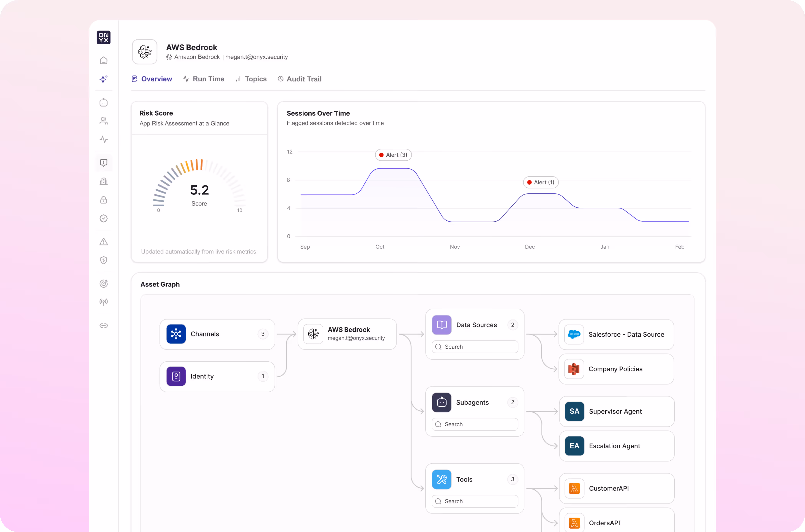The width and height of the screenshot is (805, 532).
Task: Open the check circle sidebar icon
Action: pyautogui.click(x=104, y=218)
